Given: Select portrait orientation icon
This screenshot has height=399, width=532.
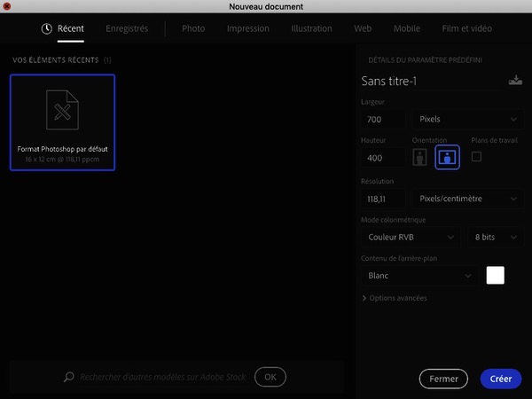Looking at the screenshot, I should [x=419, y=157].
